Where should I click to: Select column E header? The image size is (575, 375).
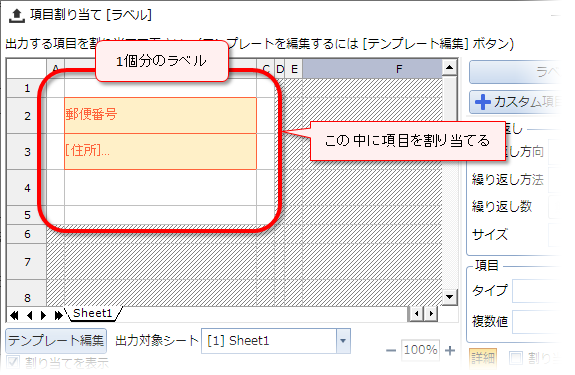click(294, 69)
